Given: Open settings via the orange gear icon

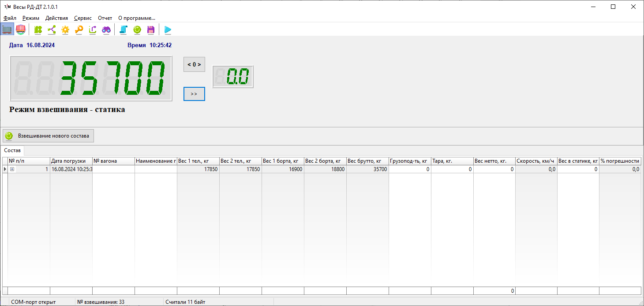Looking at the screenshot, I should [x=65, y=30].
